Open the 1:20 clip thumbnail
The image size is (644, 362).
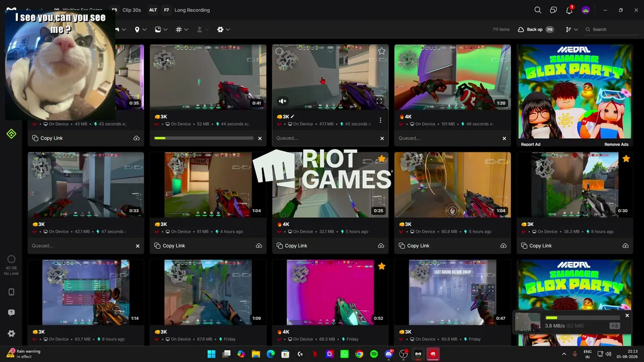click(x=452, y=77)
